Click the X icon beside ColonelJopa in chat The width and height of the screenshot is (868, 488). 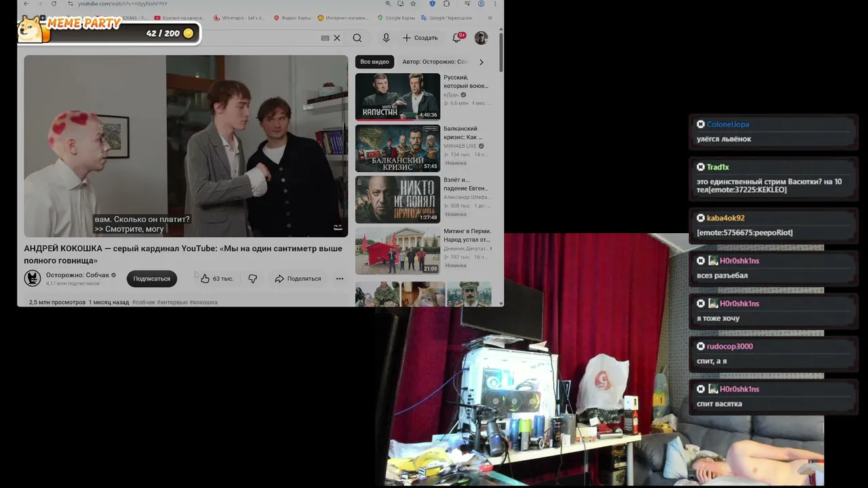click(701, 124)
